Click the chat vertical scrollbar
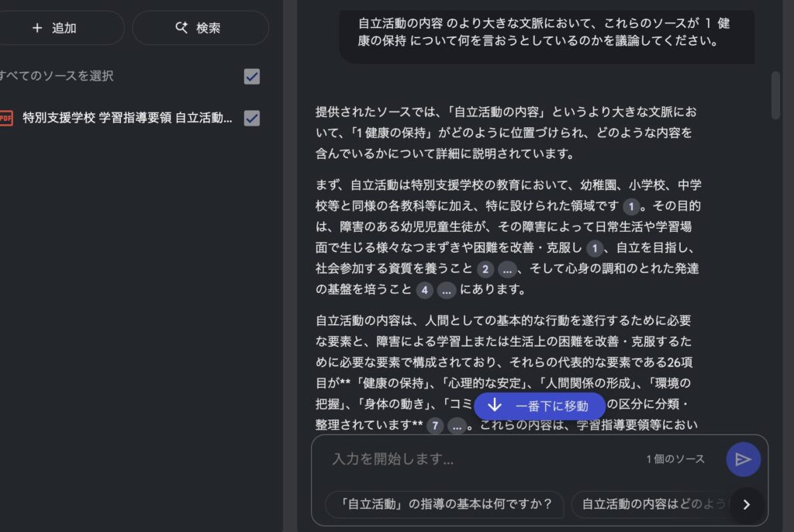The height and width of the screenshot is (532, 794). coord(775,95)
